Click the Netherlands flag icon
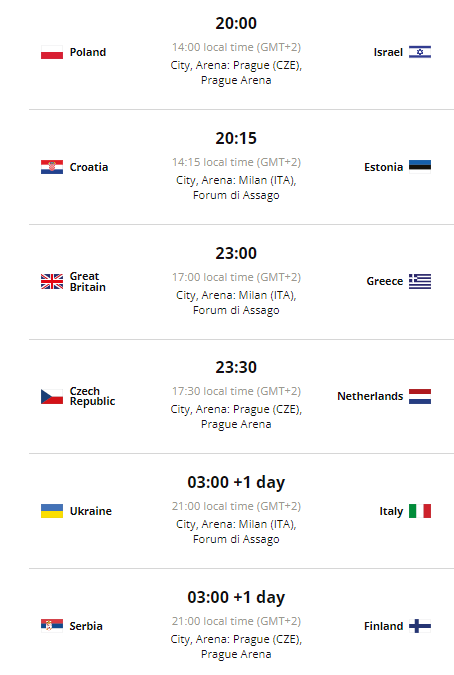This screenshot has height=675, width=454. coord(420,396)
